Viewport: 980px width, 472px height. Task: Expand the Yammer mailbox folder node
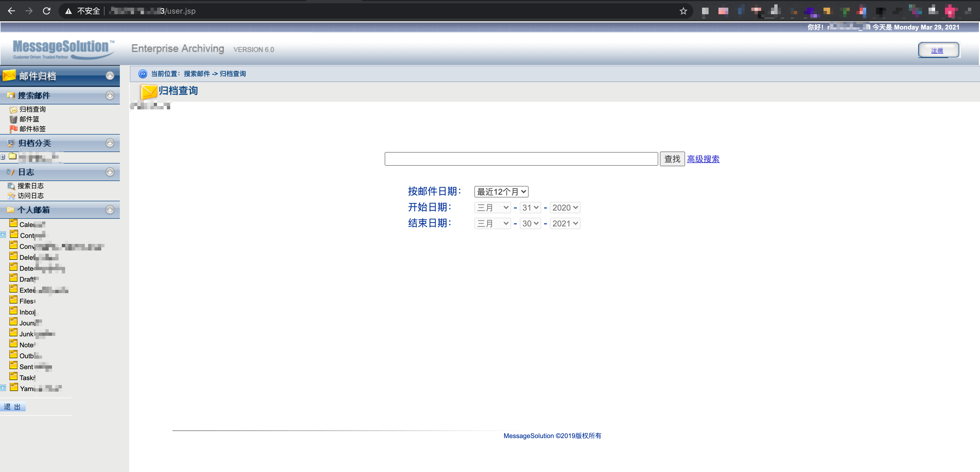coord(4,387)
